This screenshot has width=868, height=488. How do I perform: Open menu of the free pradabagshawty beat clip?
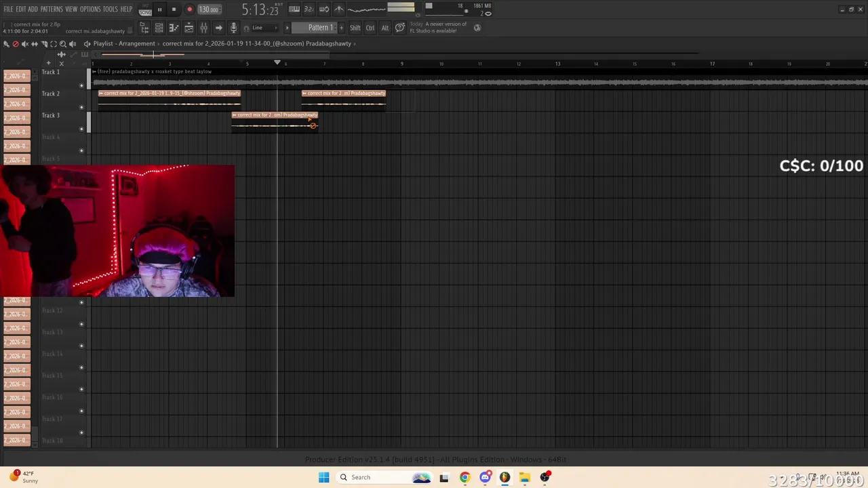point(95,71)
